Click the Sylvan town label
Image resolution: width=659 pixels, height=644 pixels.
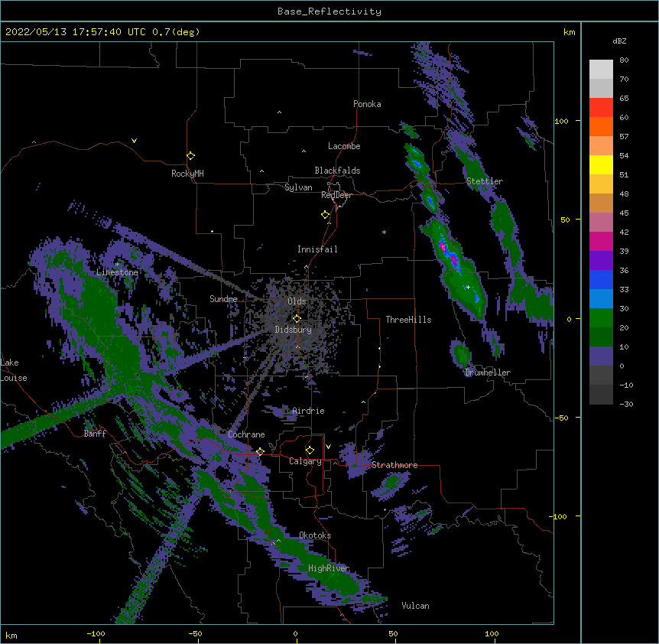(298, 187)
